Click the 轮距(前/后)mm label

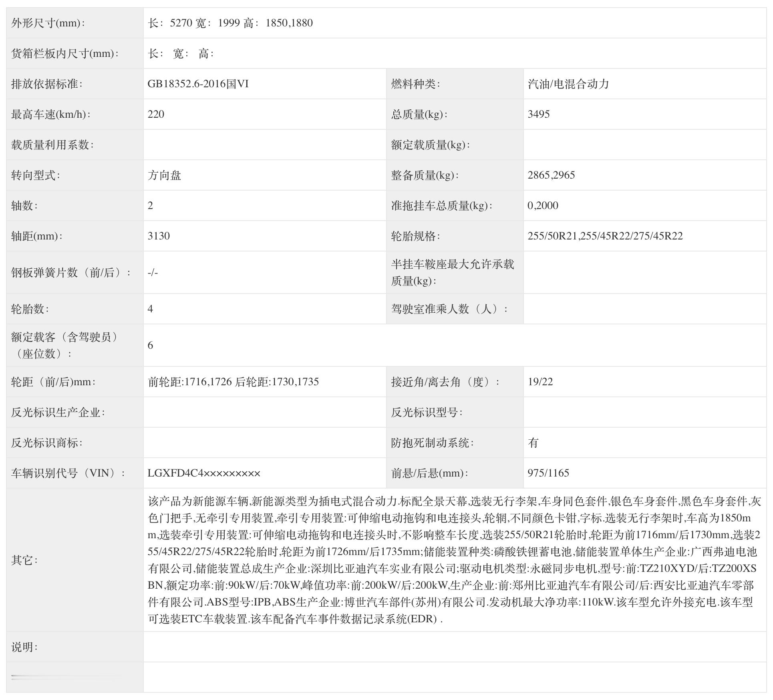click(54, 382)
